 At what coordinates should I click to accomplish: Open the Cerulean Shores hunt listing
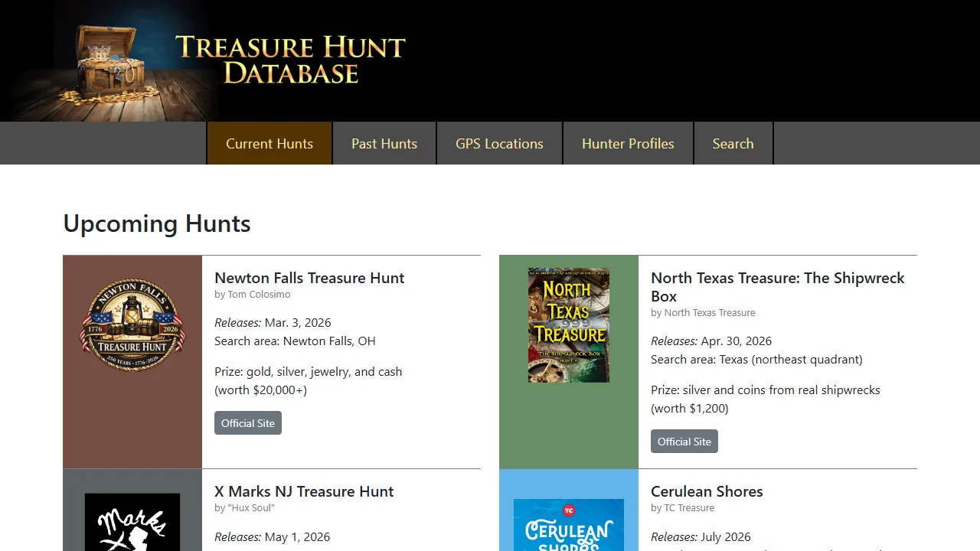[707, 491]
